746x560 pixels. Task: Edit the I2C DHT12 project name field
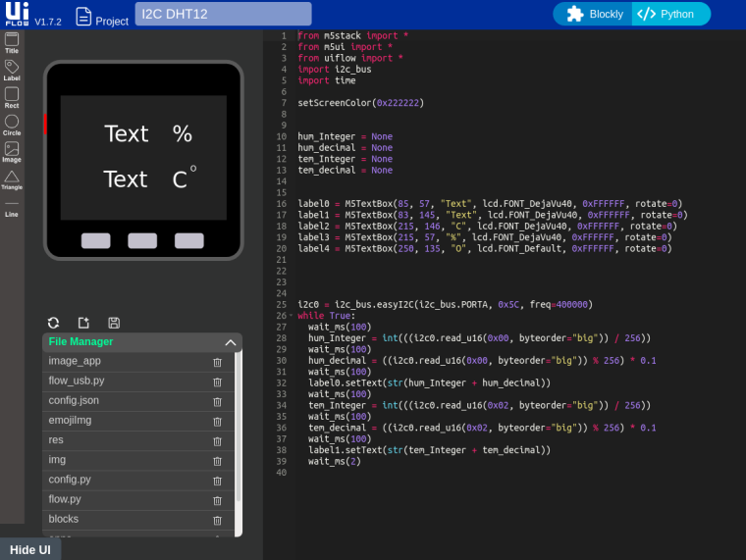[x=223, y=14]
